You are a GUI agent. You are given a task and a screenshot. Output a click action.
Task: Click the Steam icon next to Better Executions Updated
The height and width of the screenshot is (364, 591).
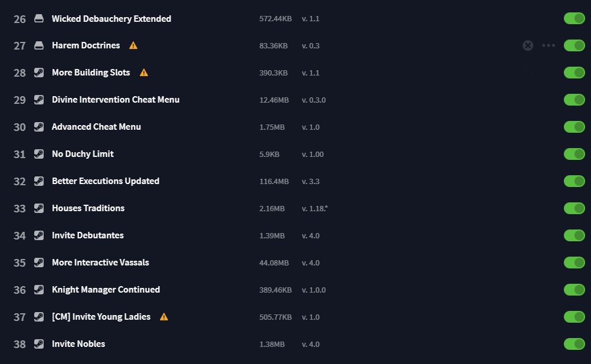pyautogui.click(x=39, y=181)
